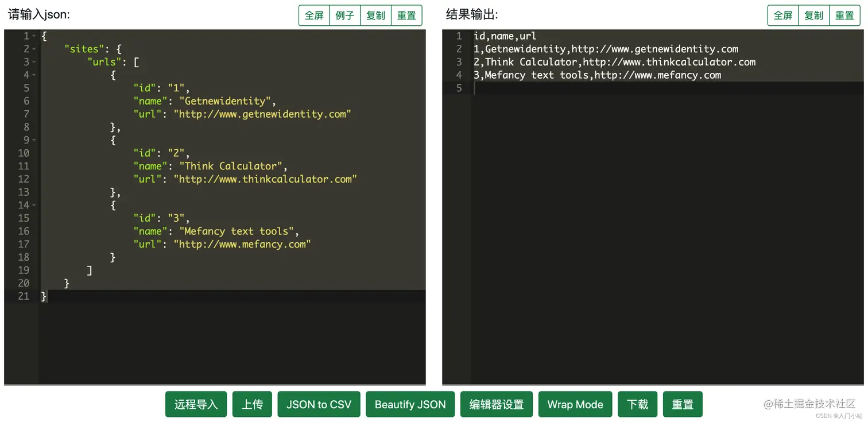The image size is (868, 422).
Task: Click closing brace on input line 21
Action: (x=44, y=296)
